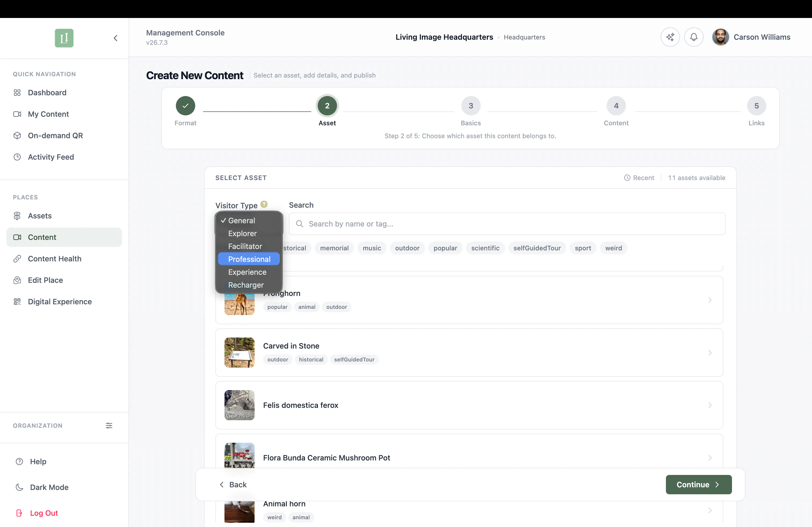The width and height of the screenshot is (812, 527).
Task: Click the Organization settings sliders icon
Action: pos(109,426)
